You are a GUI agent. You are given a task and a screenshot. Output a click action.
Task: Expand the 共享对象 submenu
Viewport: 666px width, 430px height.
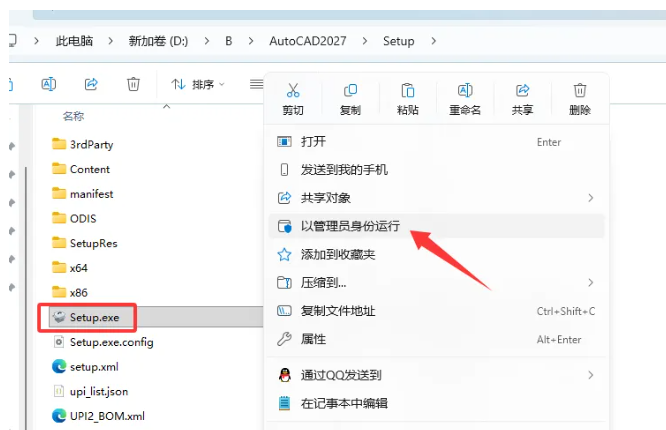pyautogui.click(x=590, y=198)
